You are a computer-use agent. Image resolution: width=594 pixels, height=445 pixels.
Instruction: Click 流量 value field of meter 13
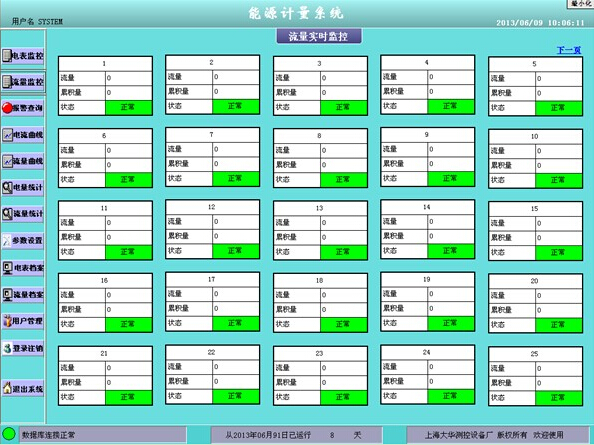pos(344,223)
